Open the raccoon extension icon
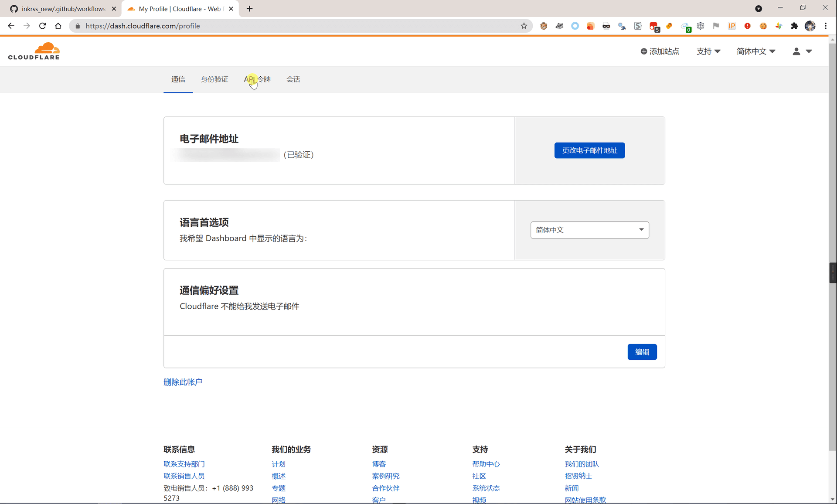Image resolution: width=837 pixels, height=504 pixels. 559,26
